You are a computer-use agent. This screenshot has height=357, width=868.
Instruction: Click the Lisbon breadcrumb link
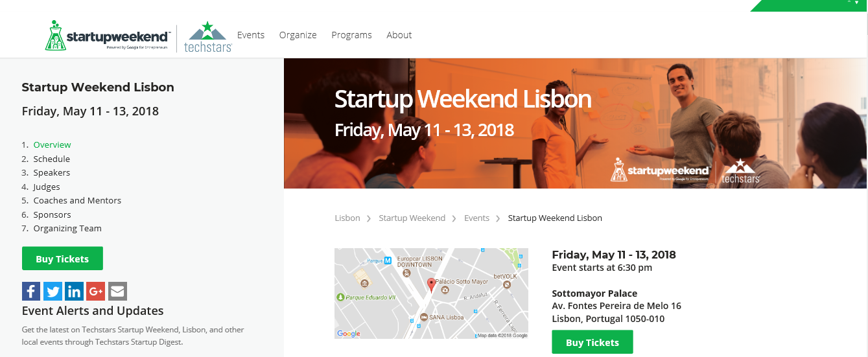[x=347, y=218]
